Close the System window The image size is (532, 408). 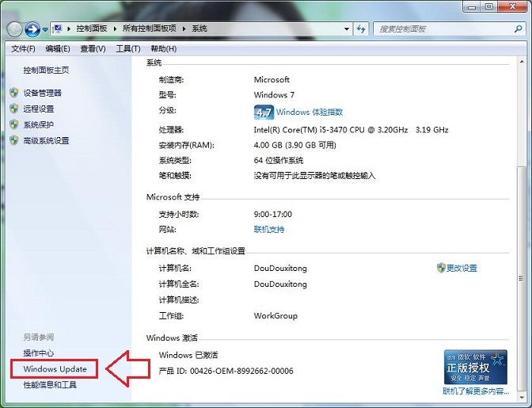[x=513, y=6]
